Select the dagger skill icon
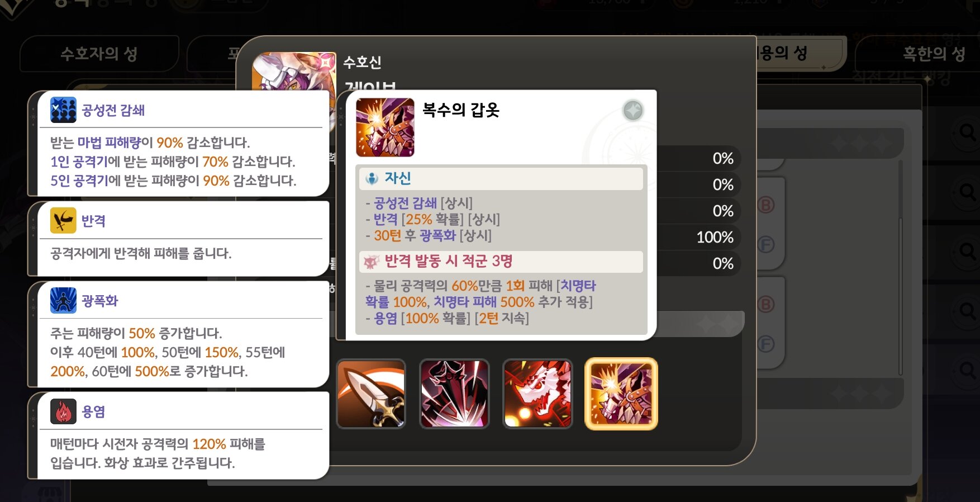 pyautogui.click(x=371, y=394)
